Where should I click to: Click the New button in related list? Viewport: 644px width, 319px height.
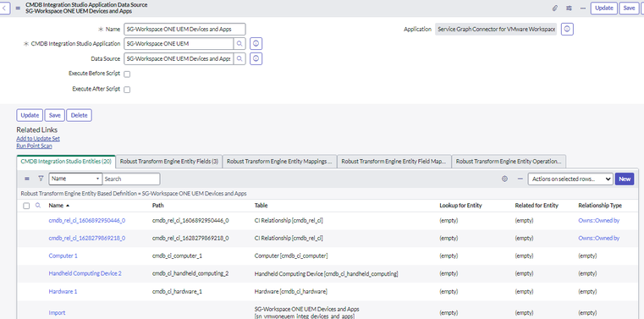(625, 179)
